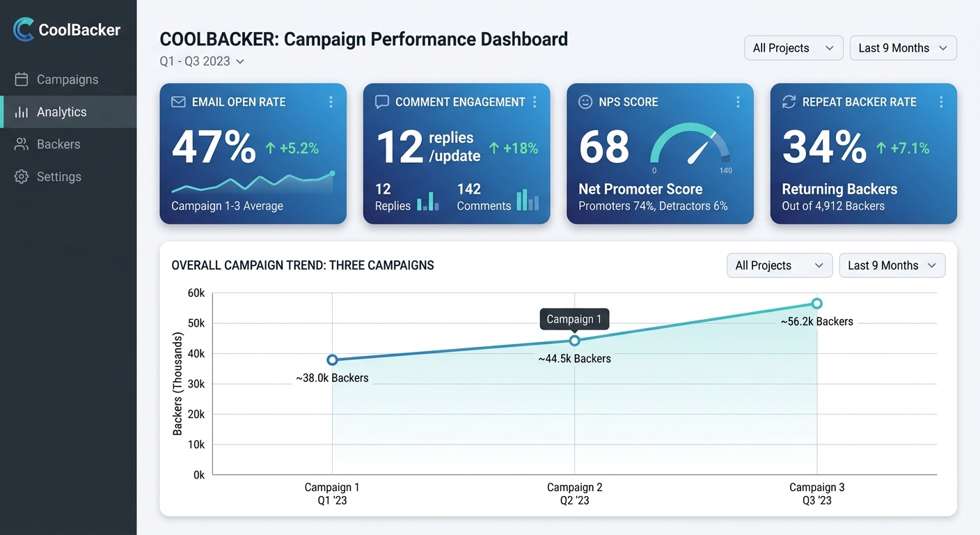Open the Email Open Rate card menu
The image size is (980, 535).
(x=331, y=102)
